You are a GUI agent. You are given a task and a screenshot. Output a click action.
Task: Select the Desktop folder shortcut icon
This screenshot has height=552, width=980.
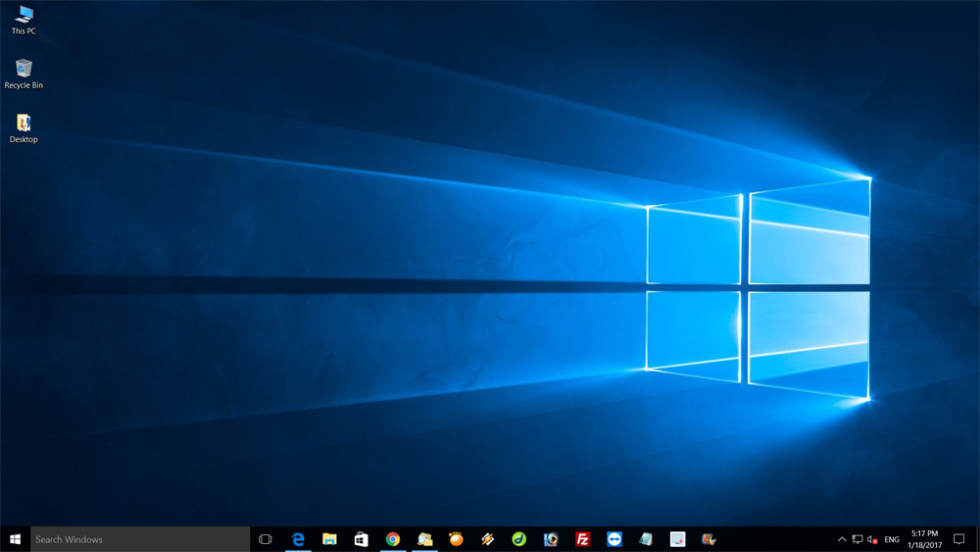[x=24, y=127]
